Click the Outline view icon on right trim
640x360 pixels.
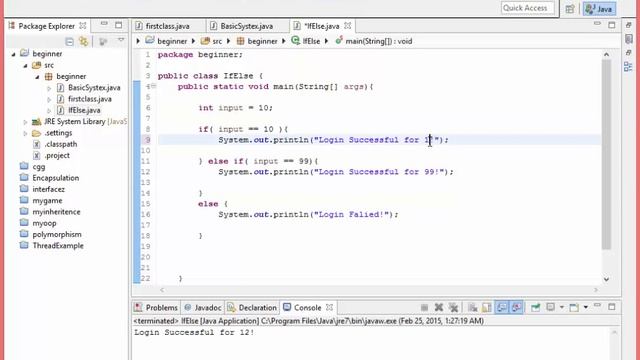pyautogui.click(x=628, y=67)
